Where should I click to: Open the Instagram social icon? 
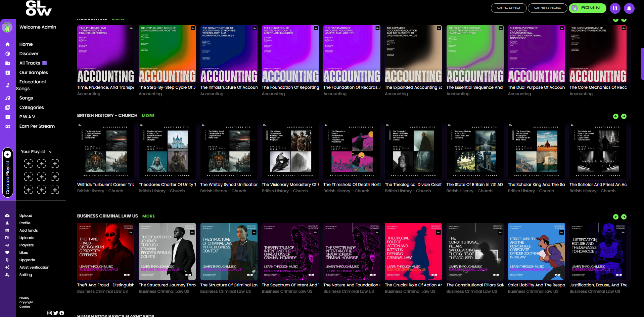tap(50, 313)
